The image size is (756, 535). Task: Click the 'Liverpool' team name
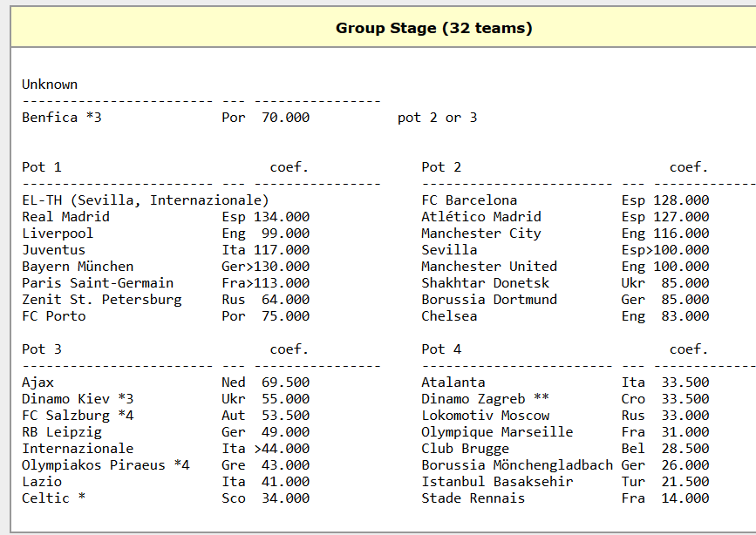(x=58, y=234)
